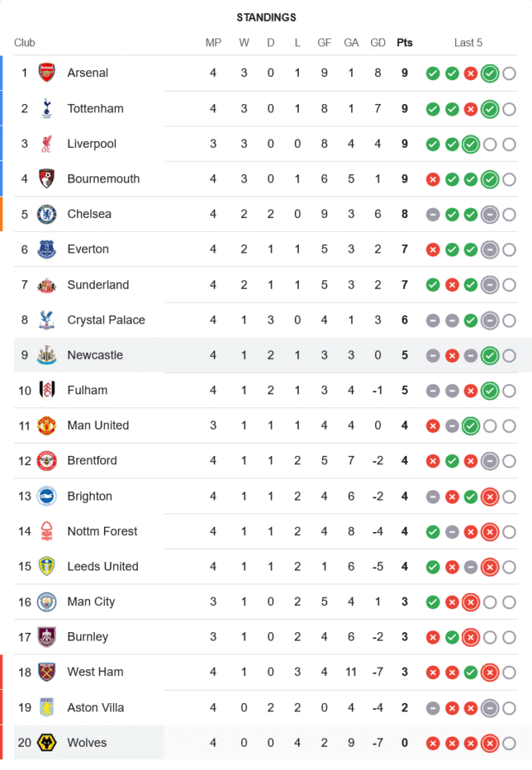Image resolution: width=532 pixels, height=770 pixels.
Task: Click the Chelsea club badge
Action: 47,214
